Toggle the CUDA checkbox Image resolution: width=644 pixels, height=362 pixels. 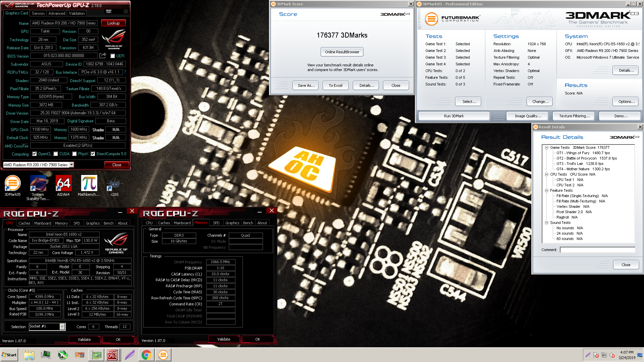tap(56, 154)
